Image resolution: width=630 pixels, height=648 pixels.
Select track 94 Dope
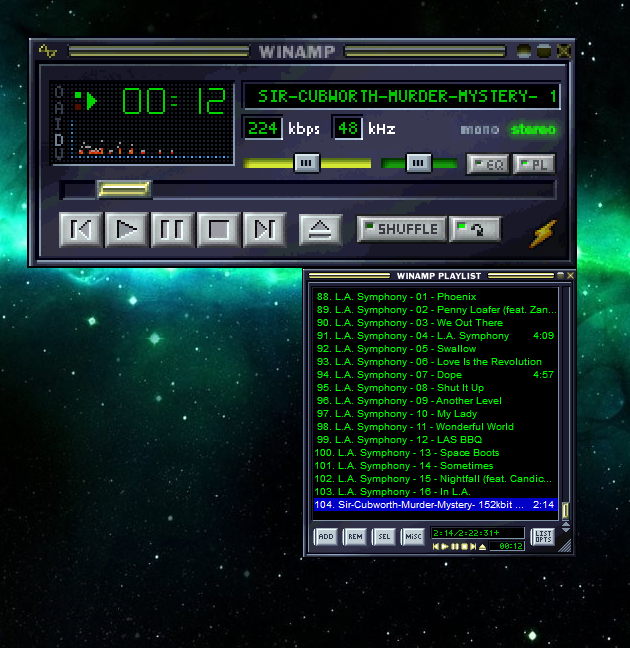coord(436,375)
